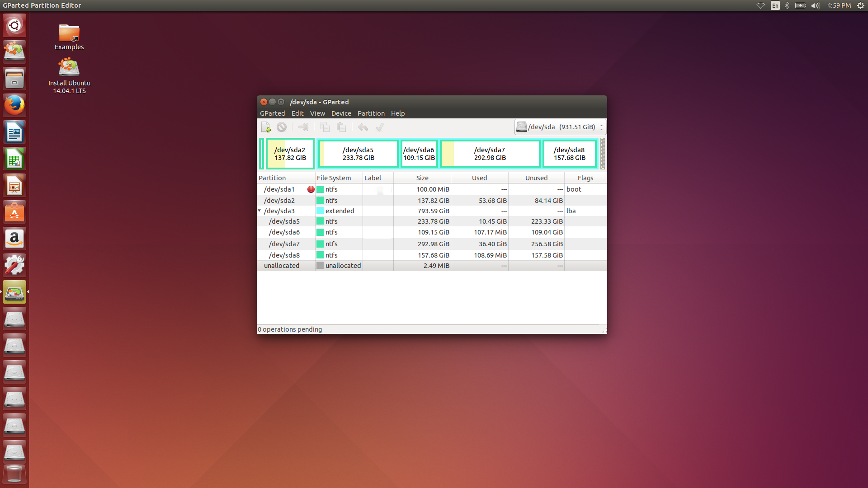
Task: Click the delete partition toolbar icon
Action: [x=282, y=127]
